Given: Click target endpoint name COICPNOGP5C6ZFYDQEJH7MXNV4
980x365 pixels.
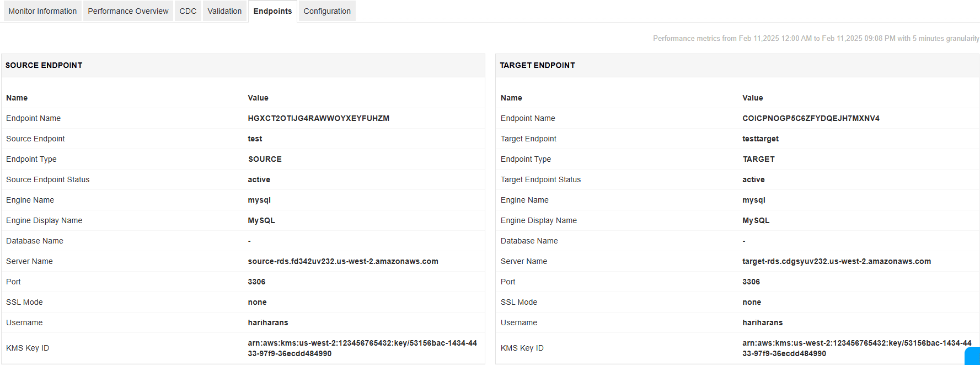Looking at the screenshot, I should 811,118.
